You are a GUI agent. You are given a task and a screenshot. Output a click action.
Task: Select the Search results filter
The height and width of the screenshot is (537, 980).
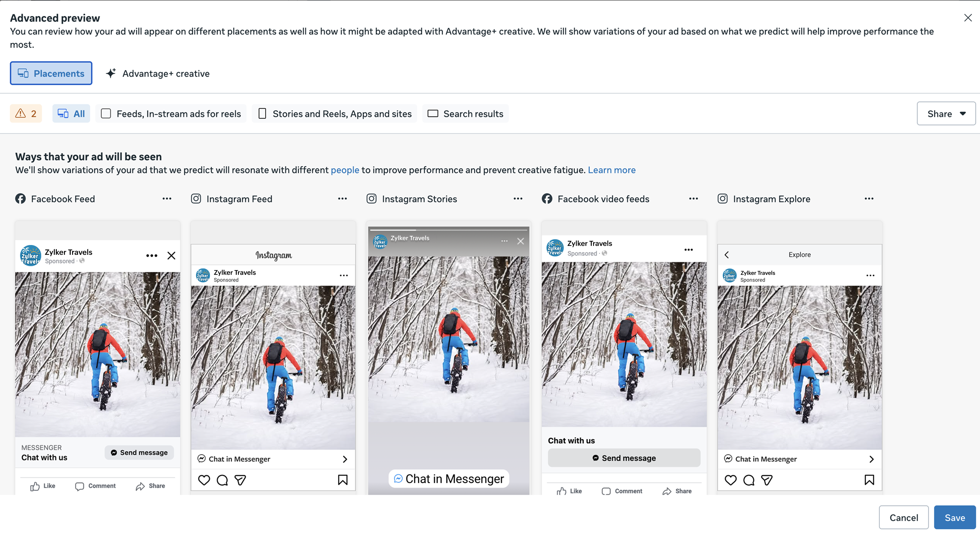pyautogui.click(x=465, y=113)
